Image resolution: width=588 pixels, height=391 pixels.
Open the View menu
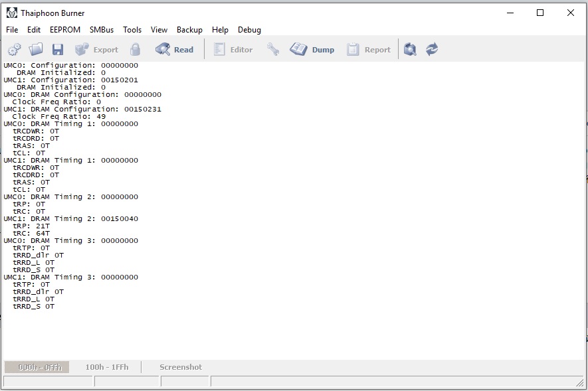pyautogui.click(x=159, y=30)
